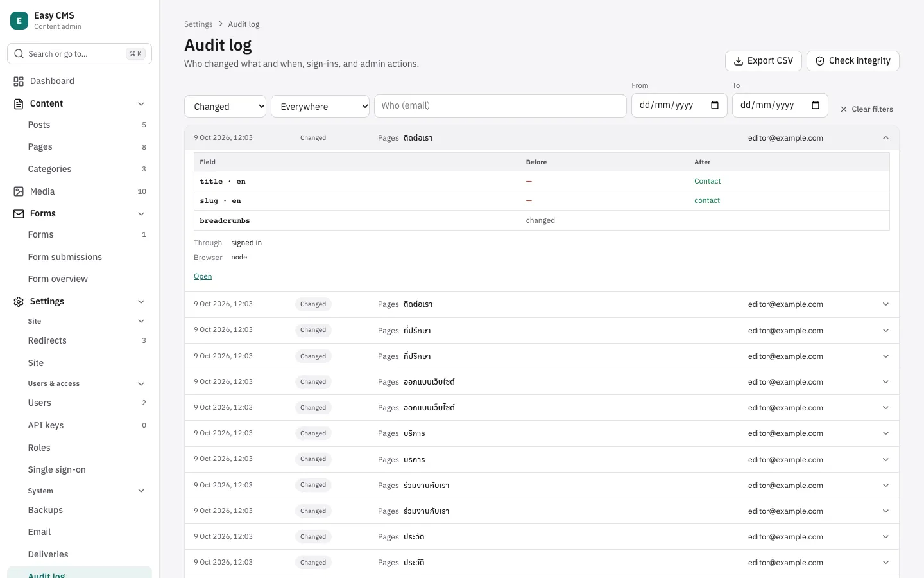
Task: Click the Check integrity button
Action: 853,61
